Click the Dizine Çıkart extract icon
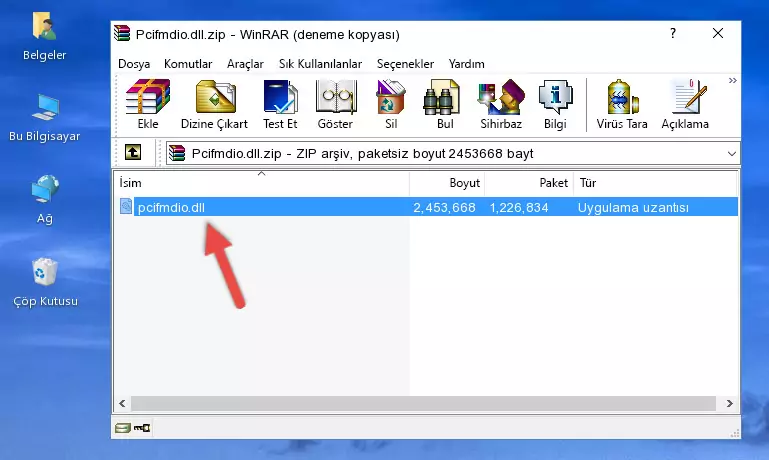This screenshot has width=769, height=460. tap(214, 104)
